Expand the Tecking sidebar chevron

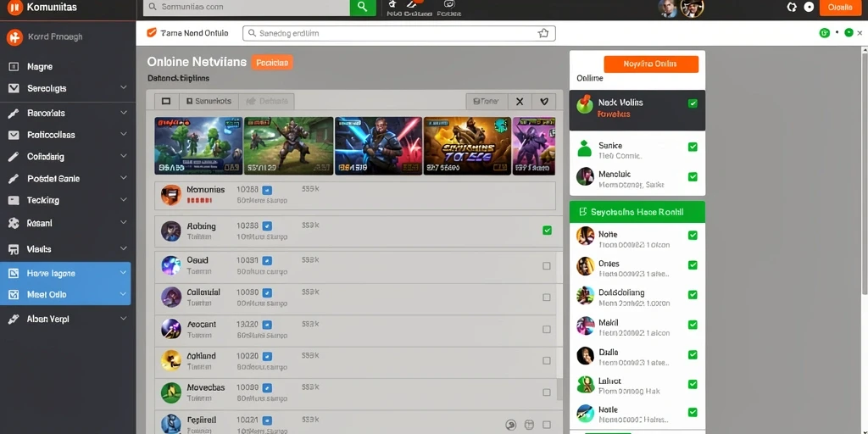124,200
